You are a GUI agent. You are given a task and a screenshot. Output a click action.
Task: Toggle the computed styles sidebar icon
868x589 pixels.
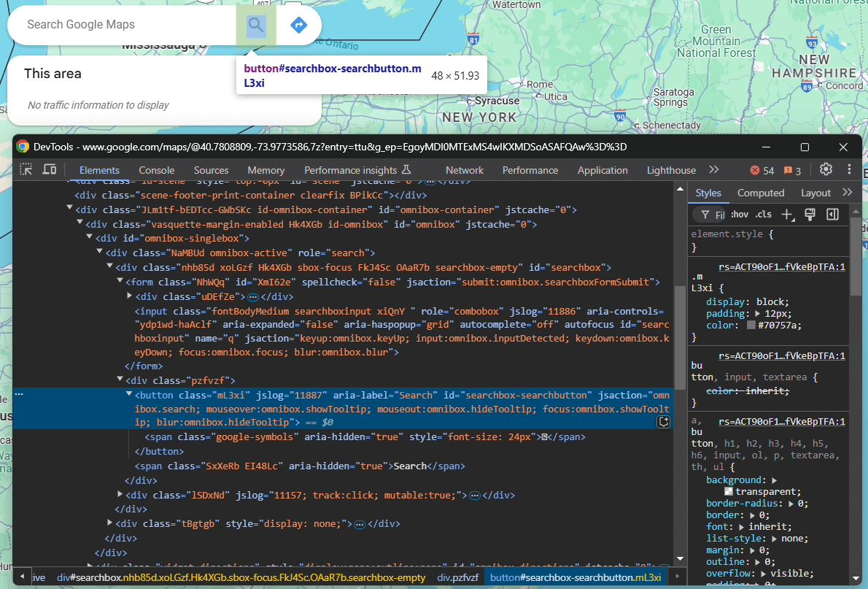[832, 215]
